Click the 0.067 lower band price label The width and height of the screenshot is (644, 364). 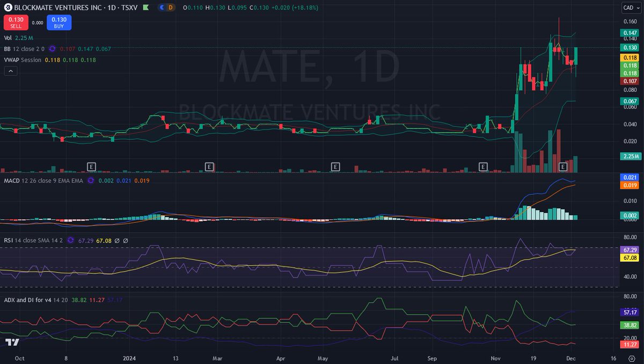point(630,101)
